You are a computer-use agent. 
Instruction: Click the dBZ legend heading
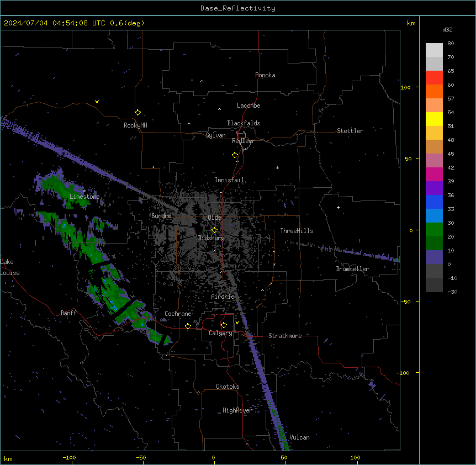coord(447,30)
